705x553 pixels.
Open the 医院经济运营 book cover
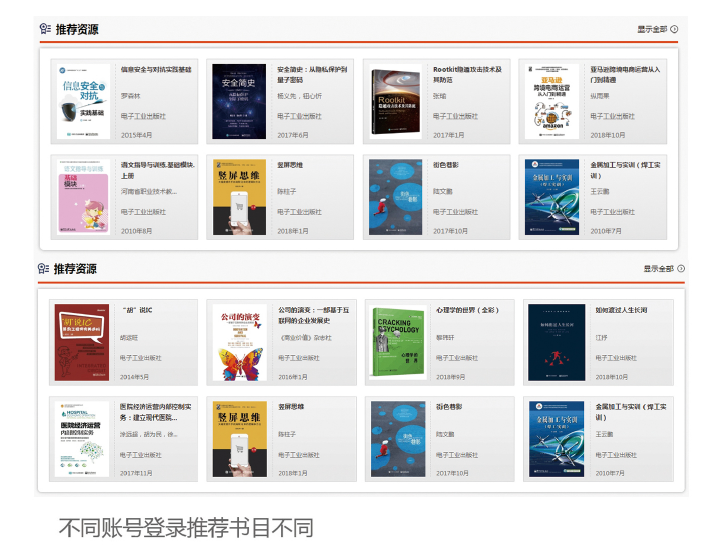click(82, 439)
